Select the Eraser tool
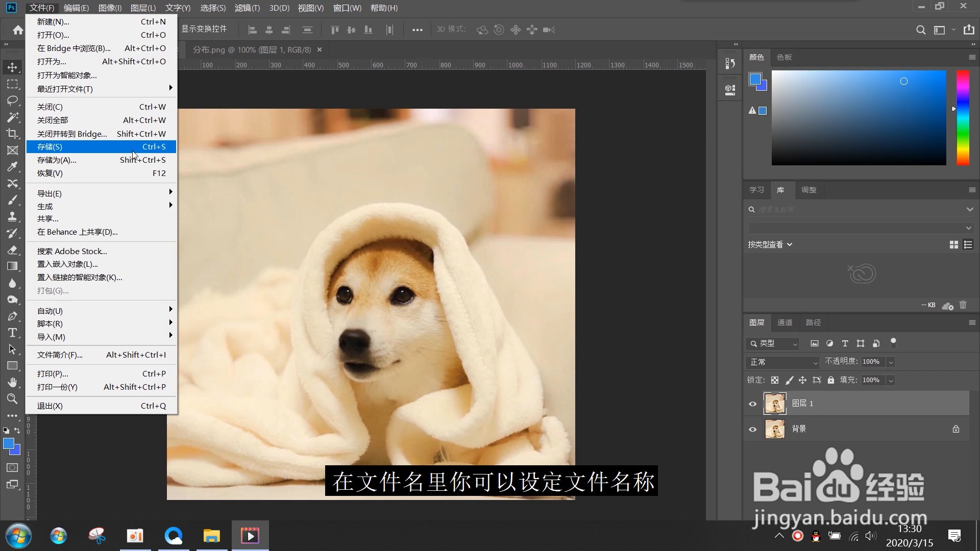 [x=12, y=250]
